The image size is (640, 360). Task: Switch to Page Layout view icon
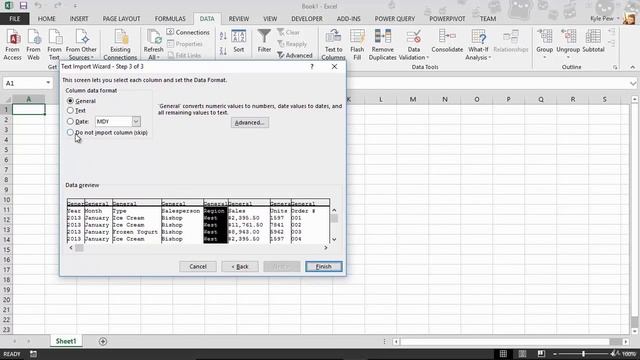522,354
